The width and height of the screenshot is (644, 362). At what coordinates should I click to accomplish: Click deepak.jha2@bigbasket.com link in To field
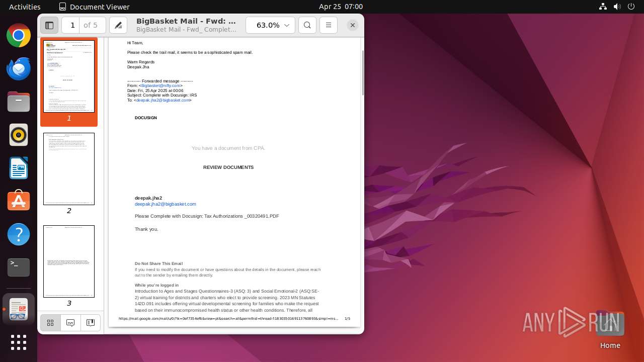(x=163, y=101)
